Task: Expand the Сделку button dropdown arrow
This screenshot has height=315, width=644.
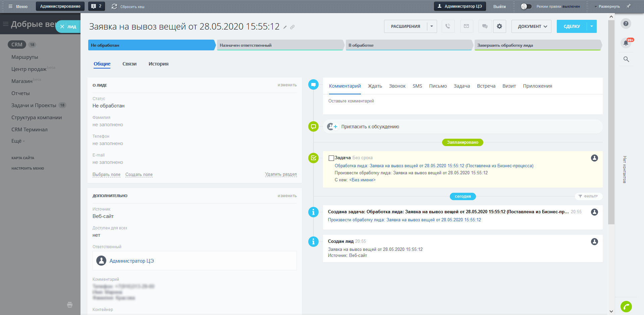Action: (592, 26)
